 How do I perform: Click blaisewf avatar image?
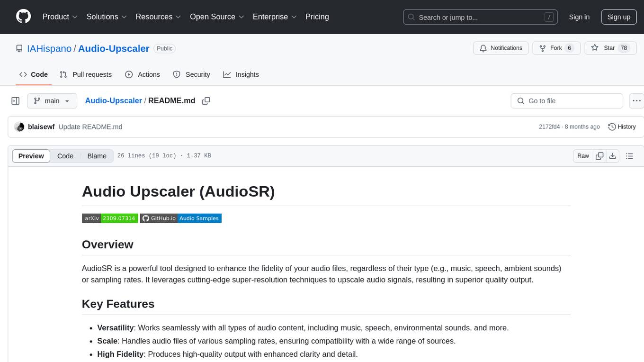tap(19, 127)
